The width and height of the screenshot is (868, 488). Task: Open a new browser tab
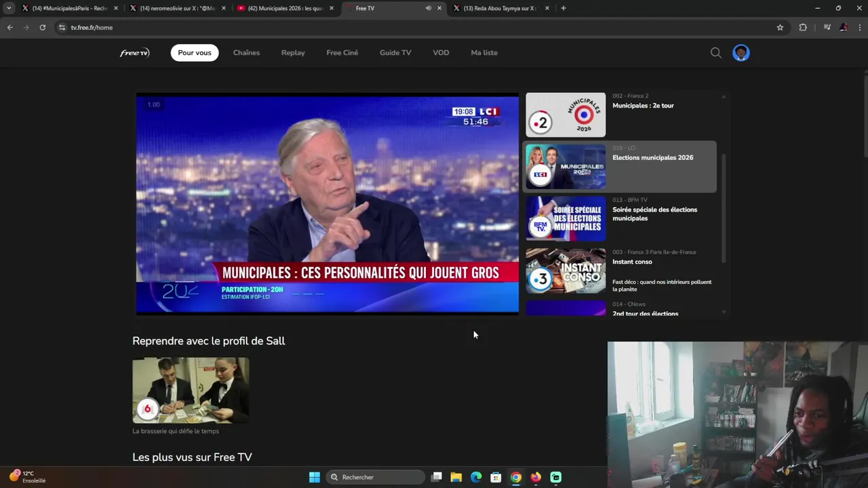coord(563,8)
